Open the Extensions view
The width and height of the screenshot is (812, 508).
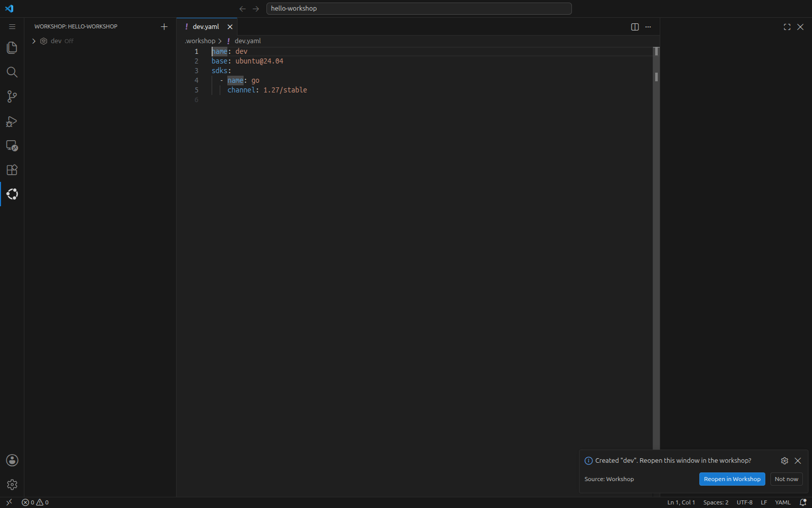point(12,170)
